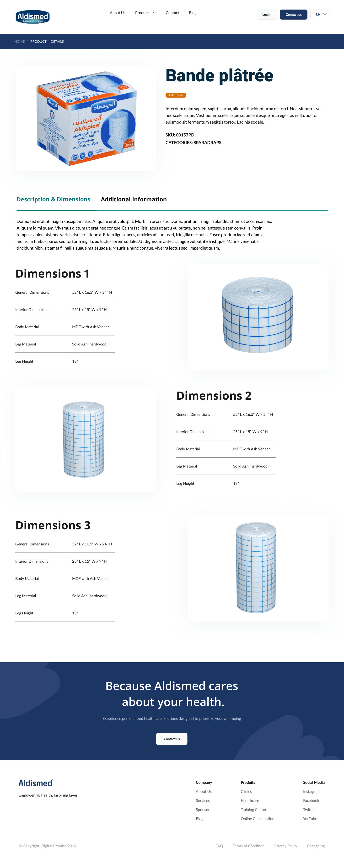Open the Sponsors footer link

pyautogui.click(x=203, y=810)
